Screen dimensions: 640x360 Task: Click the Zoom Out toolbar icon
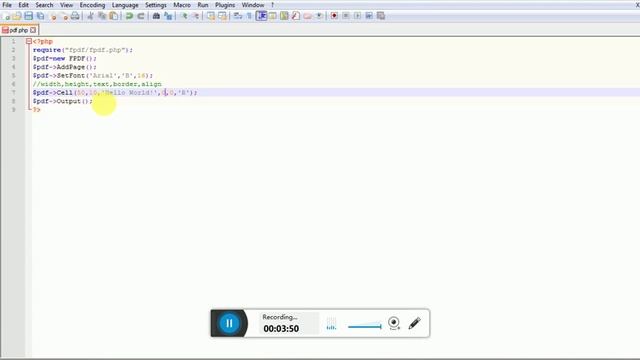coord(196,16)
